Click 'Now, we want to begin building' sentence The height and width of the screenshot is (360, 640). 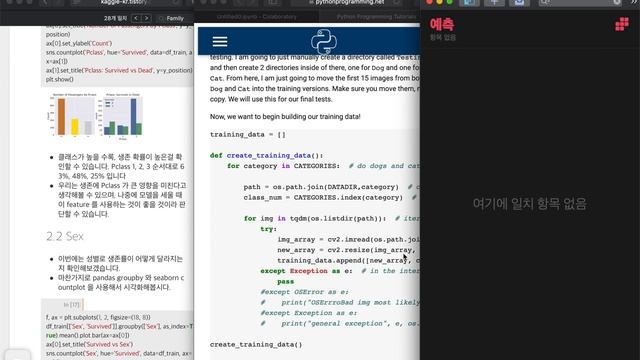click(x=285, y=117)
